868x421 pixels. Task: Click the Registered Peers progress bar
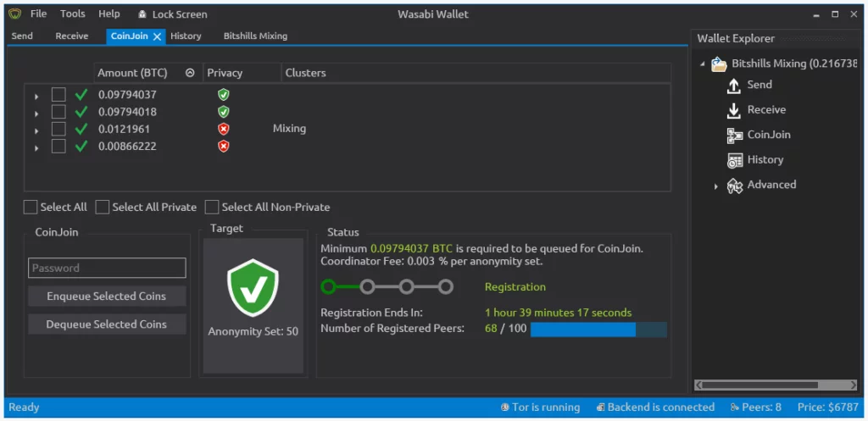tap(598, 330)
